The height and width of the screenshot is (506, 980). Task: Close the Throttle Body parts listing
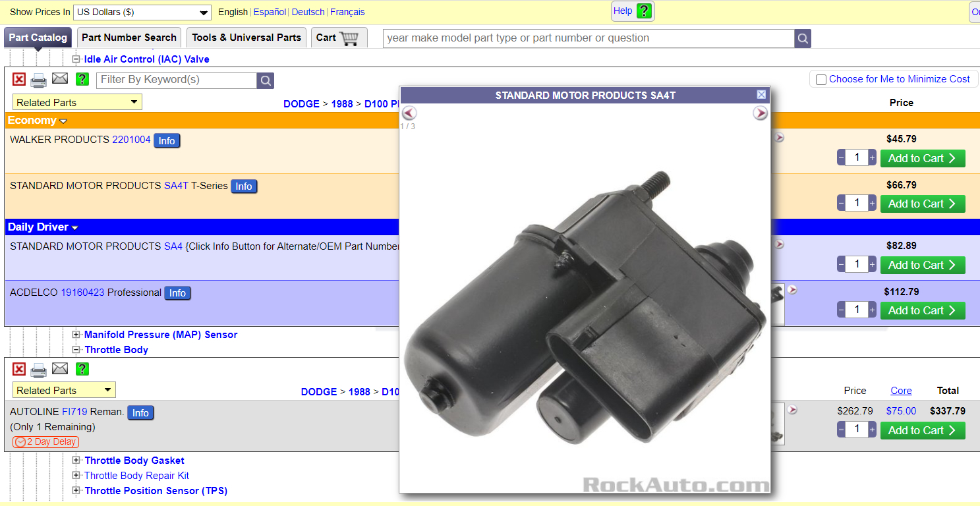(19, 369)
